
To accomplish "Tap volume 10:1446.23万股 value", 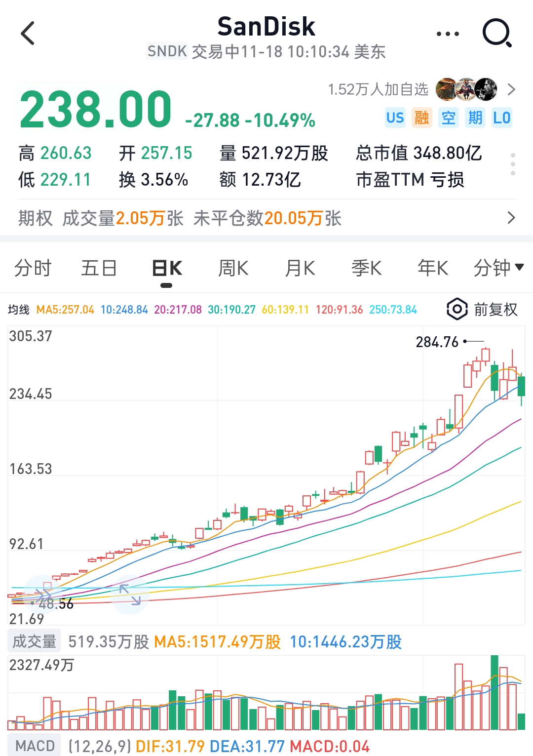I will pos(346,641).
